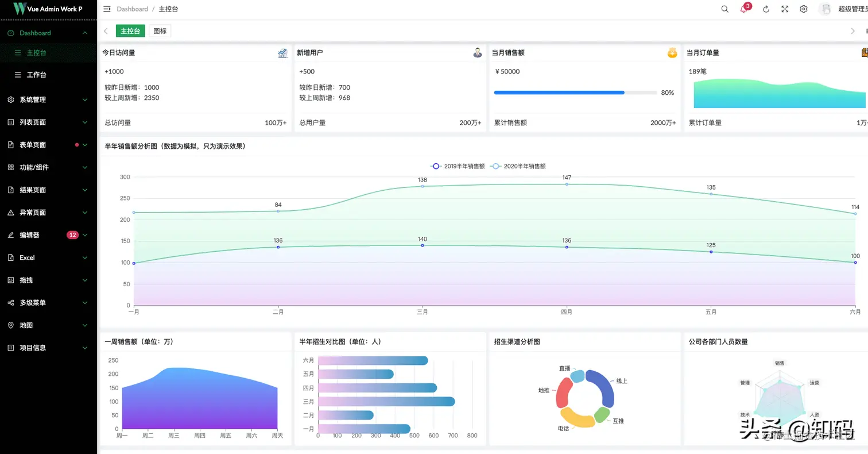Open the search magnifier icon in header
The image size is (868, 454).
coord(724,9)
